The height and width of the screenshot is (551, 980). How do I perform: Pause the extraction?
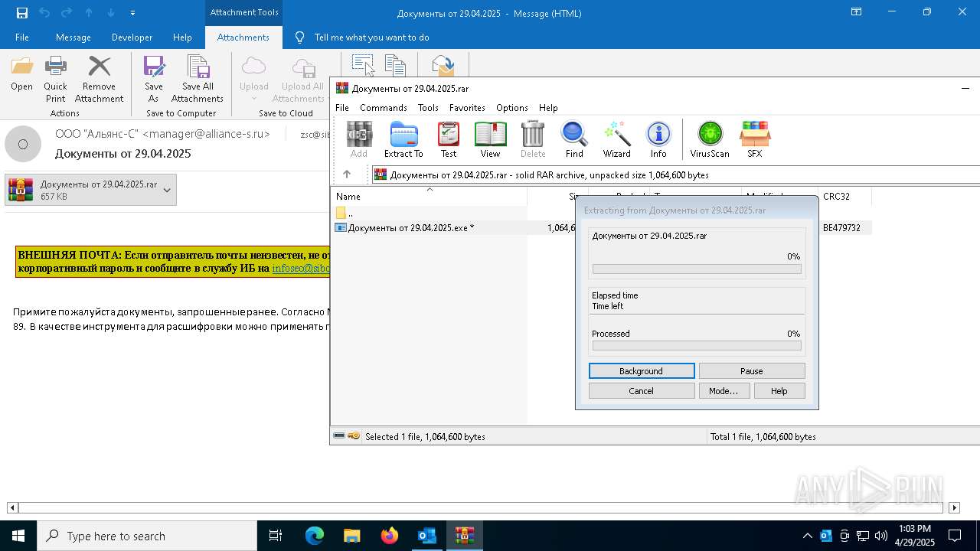coord(752,370)
